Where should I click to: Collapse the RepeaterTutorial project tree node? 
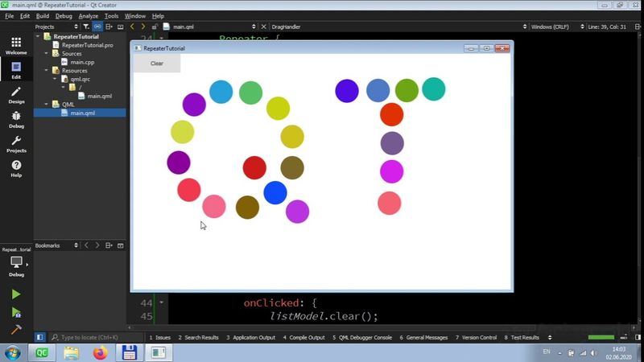click(x=38, y=37)
